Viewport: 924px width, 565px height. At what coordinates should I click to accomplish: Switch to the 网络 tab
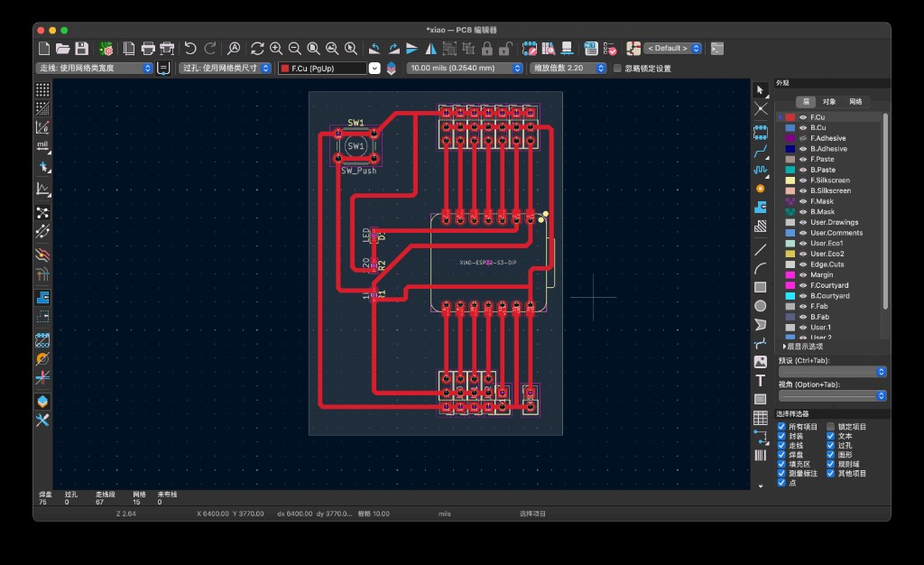point(855,102)
